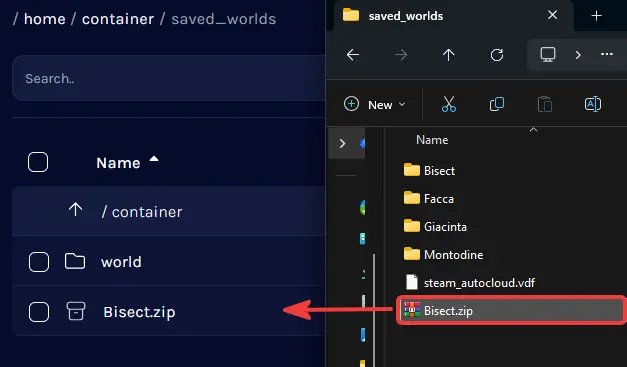The height and width of the screenshot is (367, 627).
Task: Click the Rename icon in Explorer toolbar
Action: point(593,104)
